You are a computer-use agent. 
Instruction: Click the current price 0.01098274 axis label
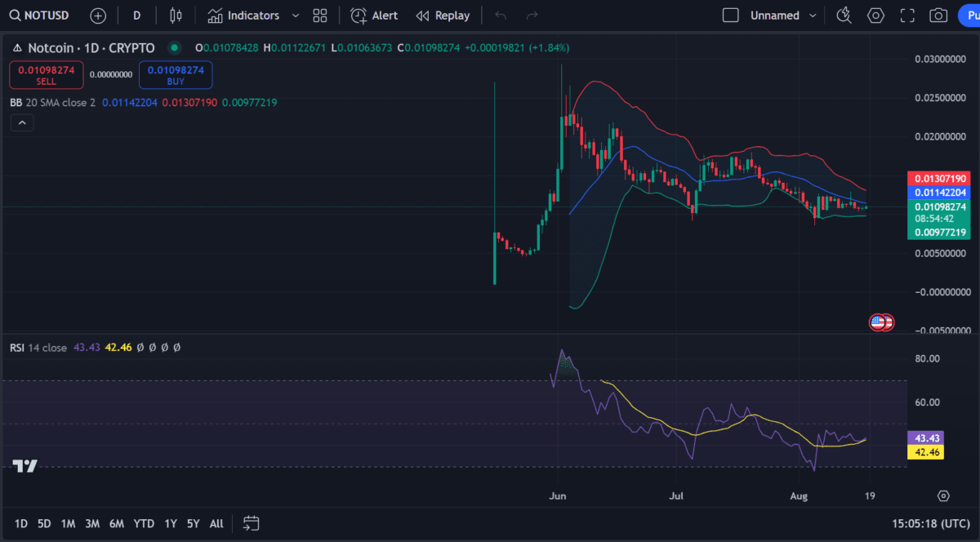[940, 207]
